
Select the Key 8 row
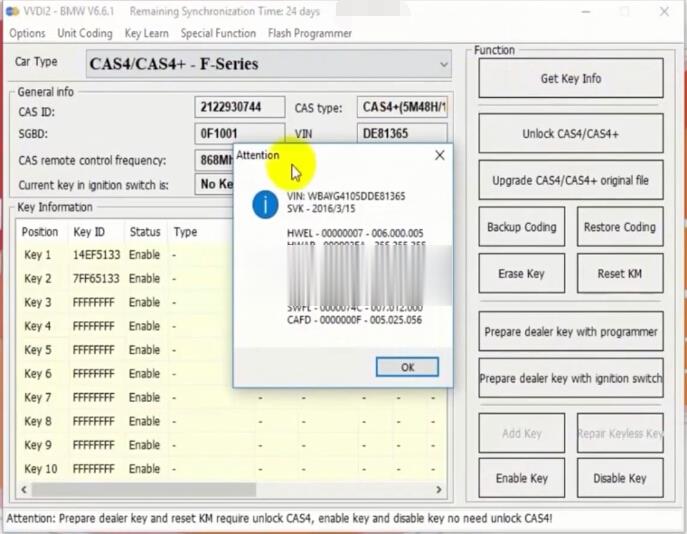pyautogui.click(x=232, y=421)
